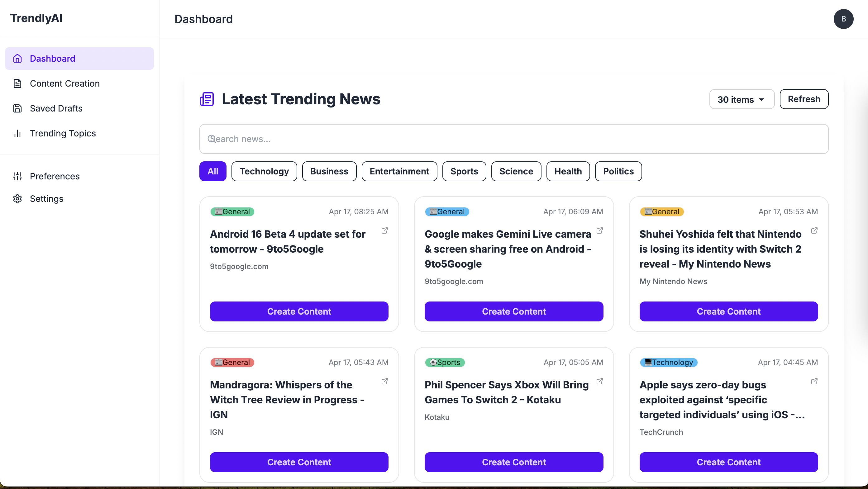The width and height of the screenshot is (868, 489).
Task: Open external link on Apple zero-day article
Action: (814, 381)
